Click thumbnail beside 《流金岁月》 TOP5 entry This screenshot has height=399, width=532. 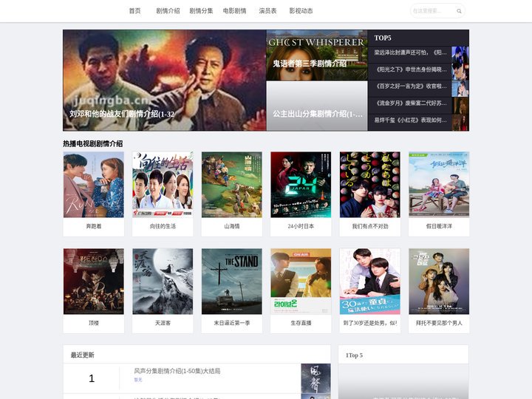[461, 106]
